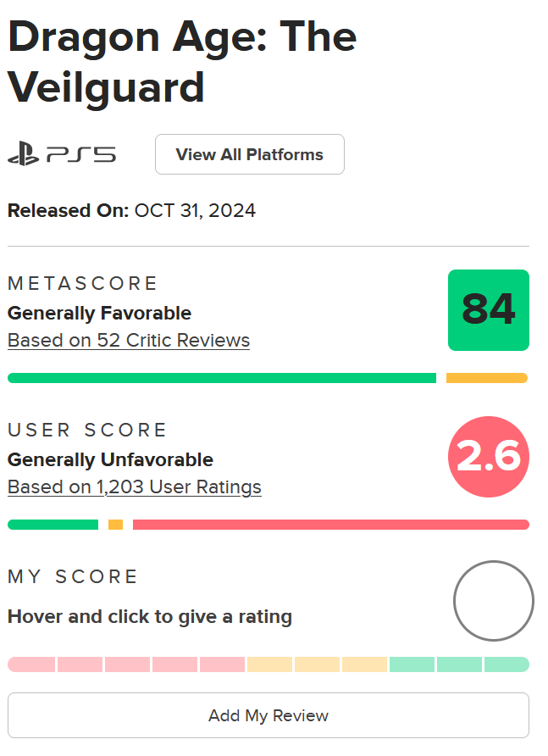548x756 pixels.
Task: Pick the first green My Score rating segment
Action: [412, 664]
